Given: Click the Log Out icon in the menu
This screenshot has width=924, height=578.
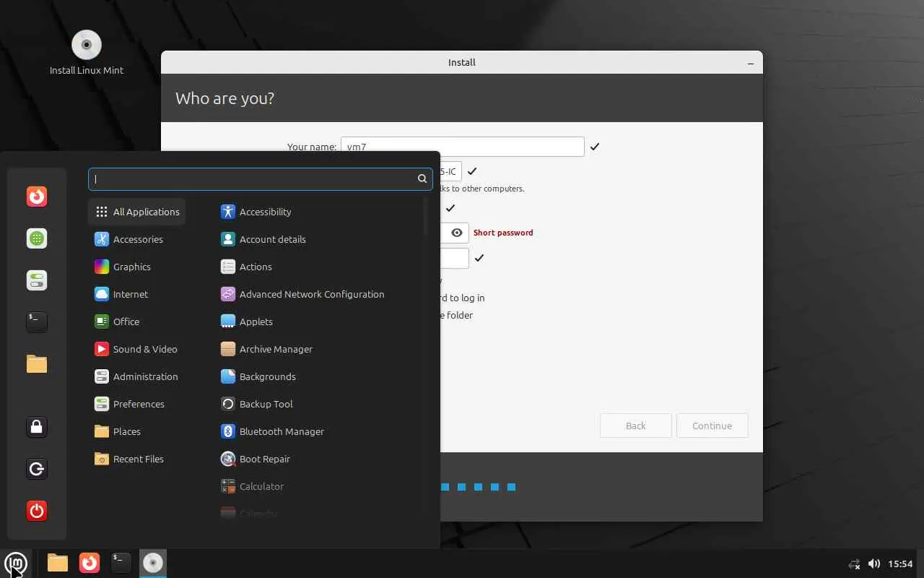Looking at the screenshot, I should [37, 469].
